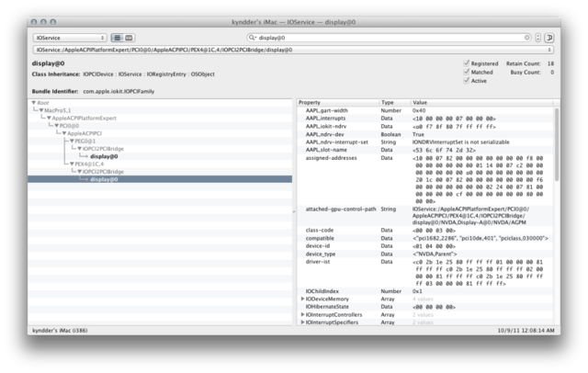Toggle the Matched checkbox
Screen dimensions: 588x373
pos(465,72)
